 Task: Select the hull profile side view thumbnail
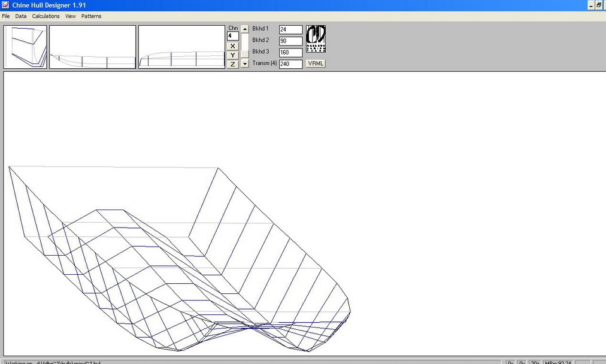coord(92,47)
